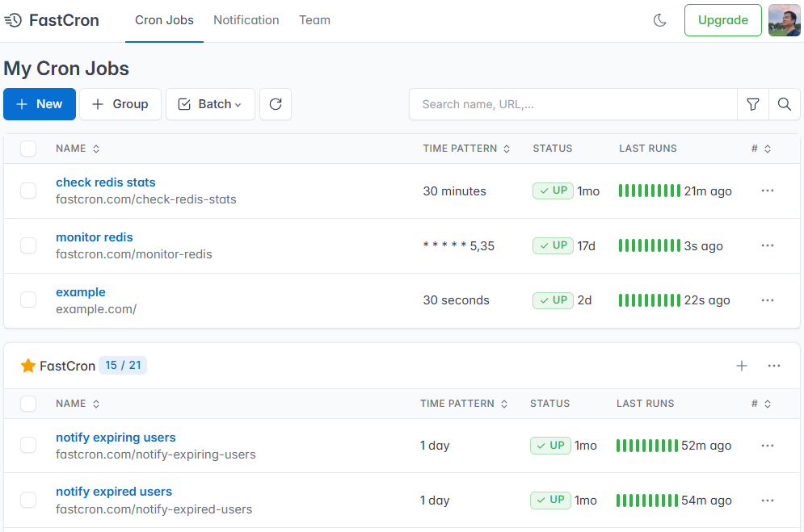Screen dimensions: 804x532
Task: Sort top table by NAME
Action: tap(78, 149)
